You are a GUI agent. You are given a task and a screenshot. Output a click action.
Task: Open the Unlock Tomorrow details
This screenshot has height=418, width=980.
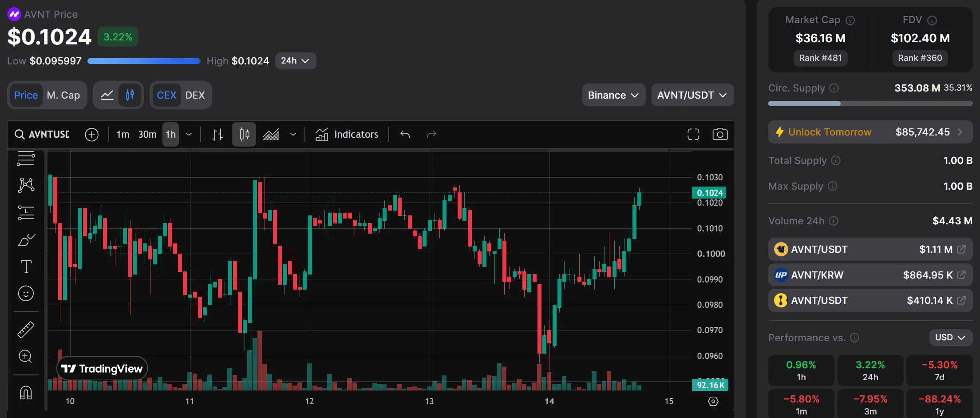[870, 132]
